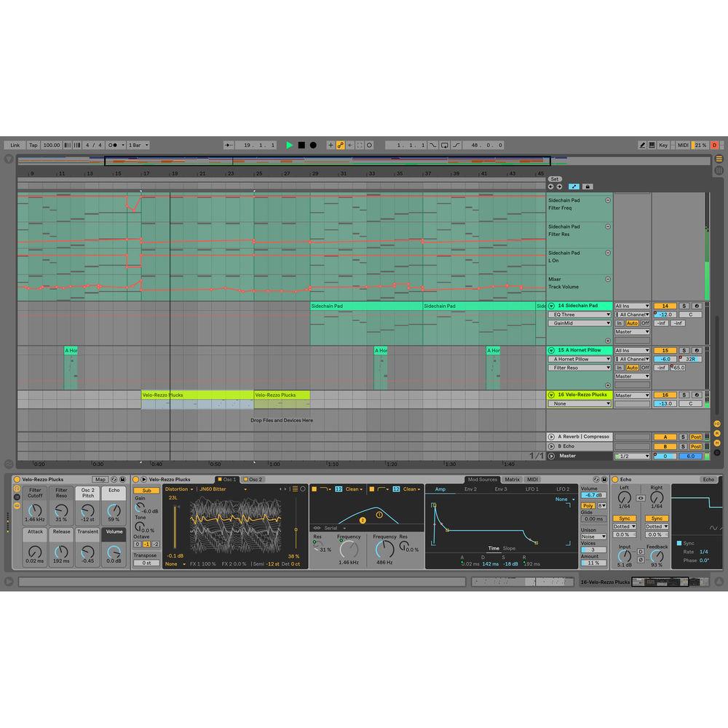Enable the Sub oscillator in Wavetable

[146, 491]
